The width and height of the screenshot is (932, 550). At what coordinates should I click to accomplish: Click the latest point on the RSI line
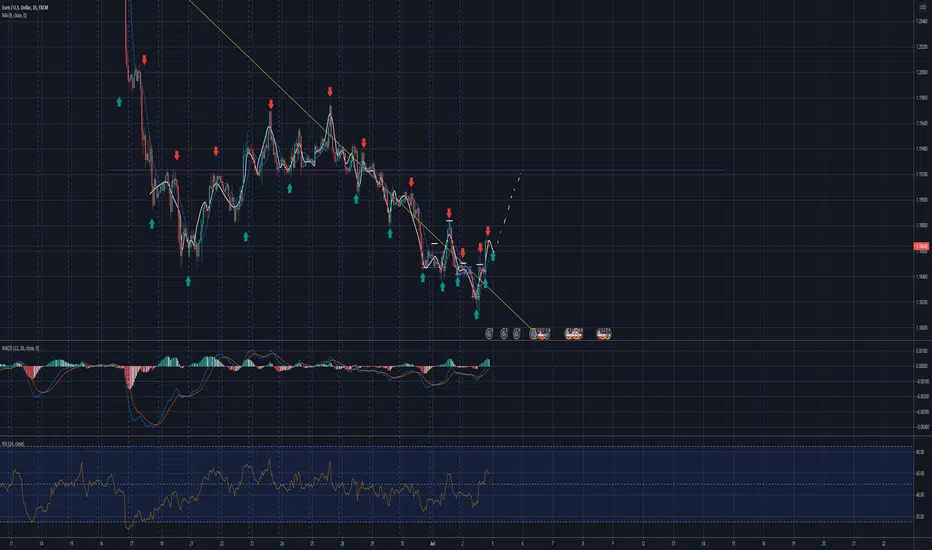(x=489, y=474)
